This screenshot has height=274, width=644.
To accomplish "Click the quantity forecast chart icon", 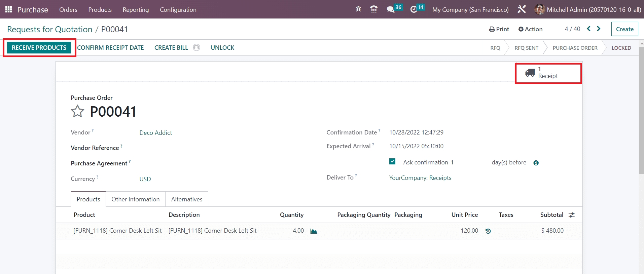I will pyautogui.click(x=314, y=231).
